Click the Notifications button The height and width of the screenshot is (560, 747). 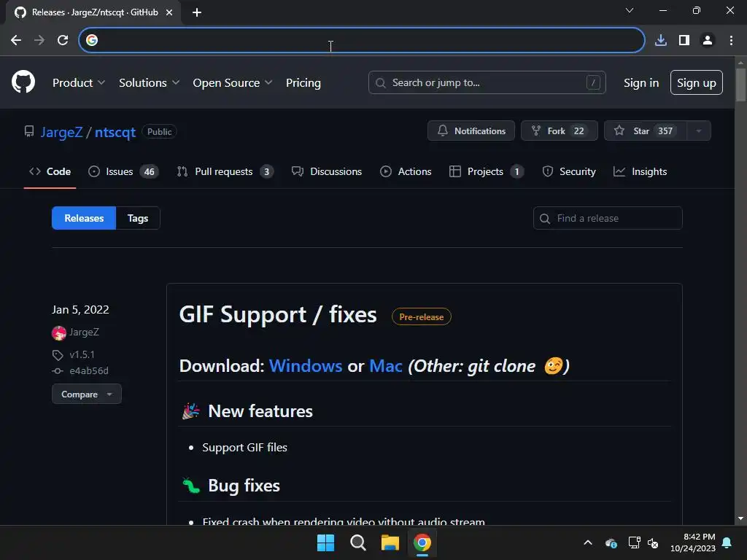coord(471,131)
